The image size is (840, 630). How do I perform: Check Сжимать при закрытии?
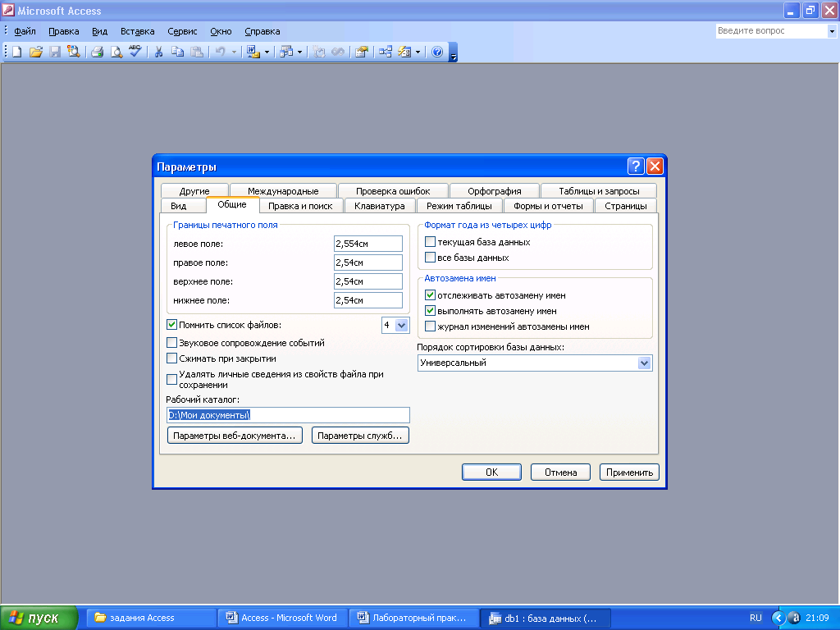172,358
